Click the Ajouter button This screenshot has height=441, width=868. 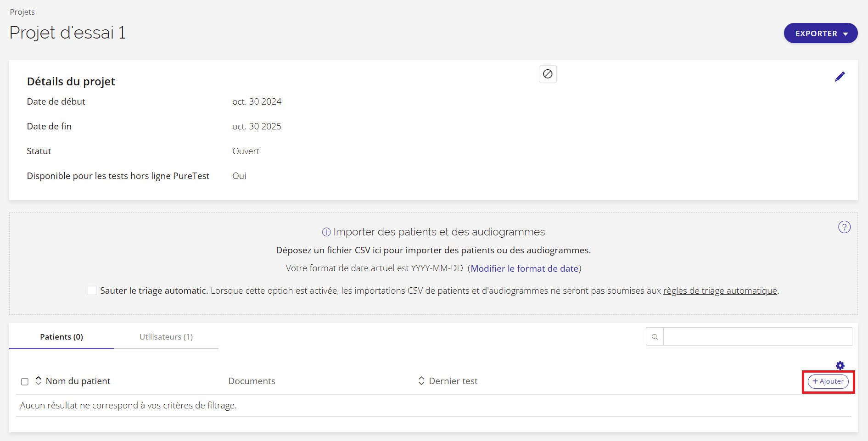pos(828,381)
